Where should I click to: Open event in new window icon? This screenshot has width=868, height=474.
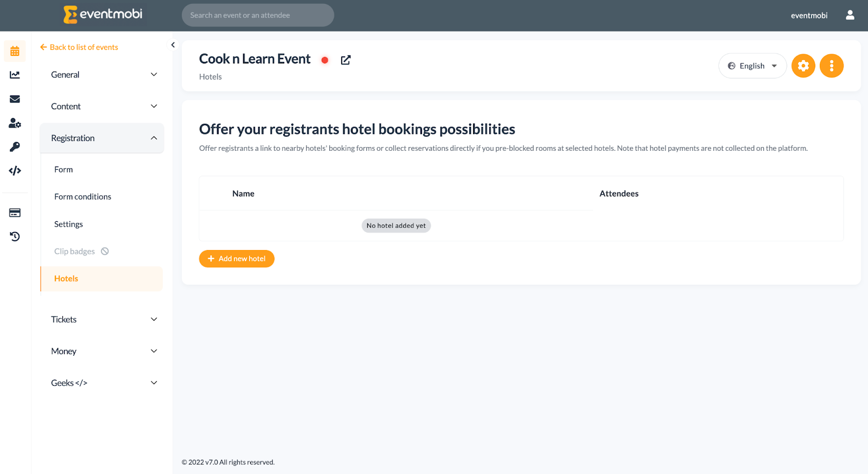(346, 60)
